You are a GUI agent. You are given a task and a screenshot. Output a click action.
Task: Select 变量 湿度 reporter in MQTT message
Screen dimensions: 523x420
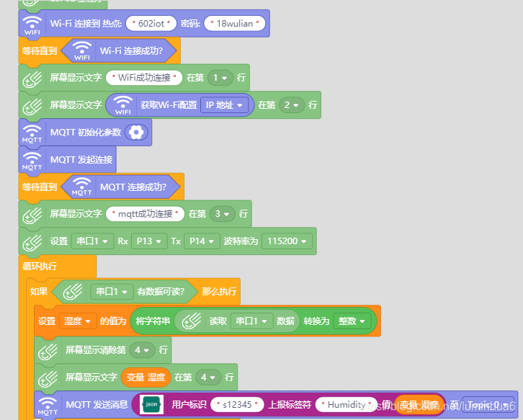coord(419,405)
